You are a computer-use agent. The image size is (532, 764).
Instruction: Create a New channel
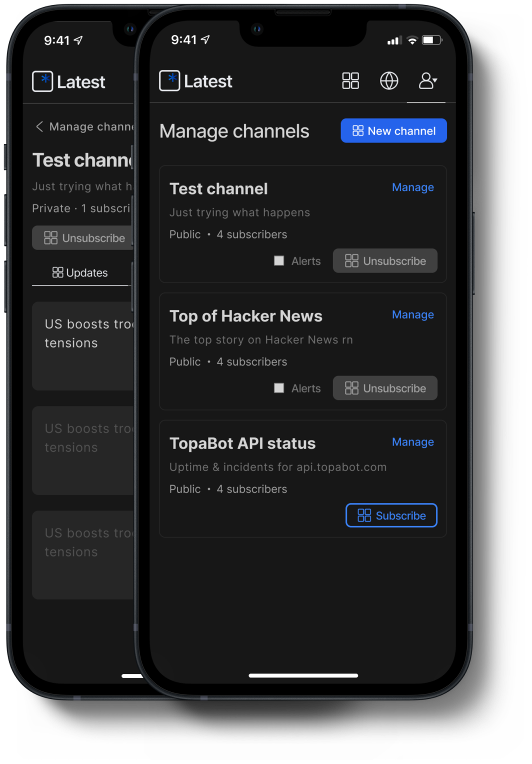tap(393, 130)
